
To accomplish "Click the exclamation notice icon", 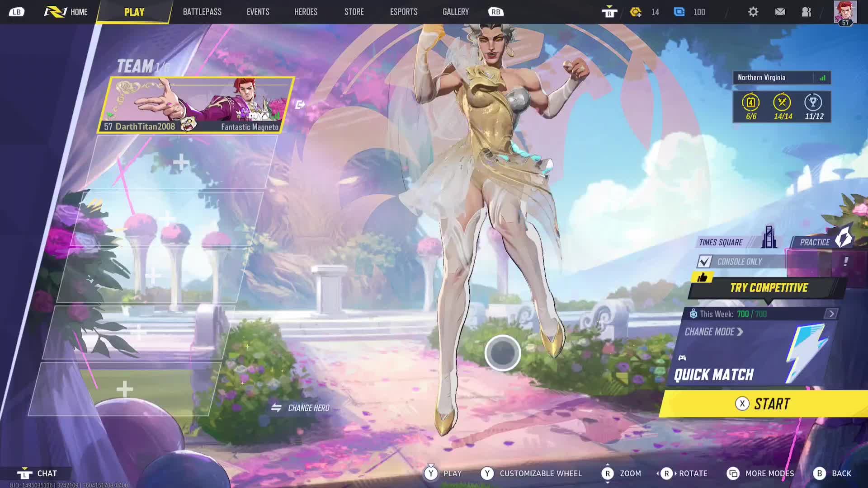I will tap(846, 262).
